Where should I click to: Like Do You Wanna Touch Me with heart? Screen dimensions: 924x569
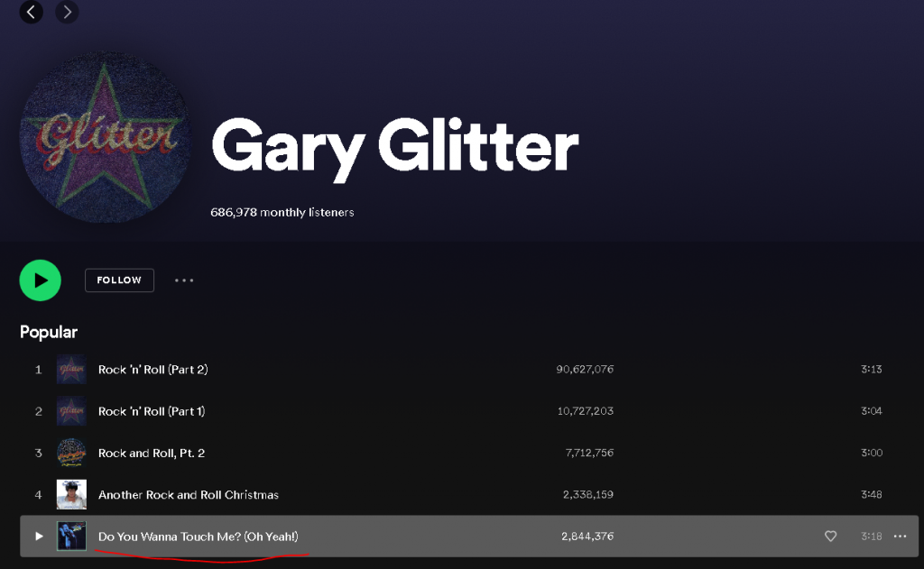[x=830, y=537]
